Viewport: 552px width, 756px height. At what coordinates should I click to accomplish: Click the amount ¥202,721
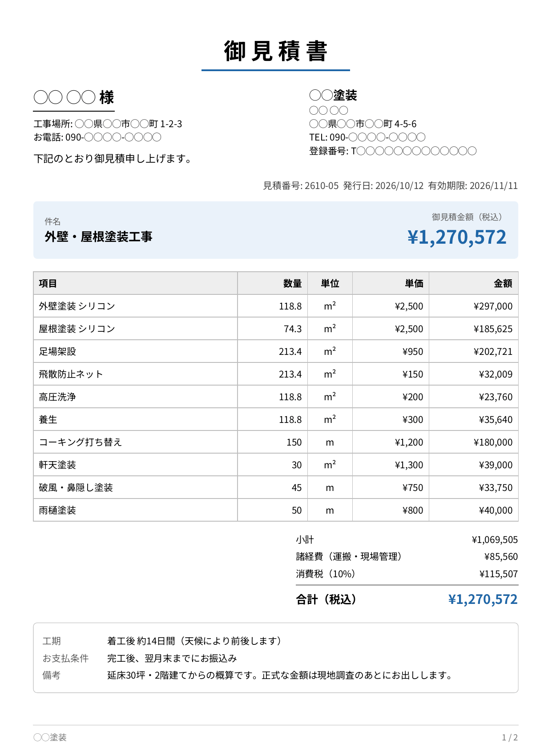tap(493, 351)
